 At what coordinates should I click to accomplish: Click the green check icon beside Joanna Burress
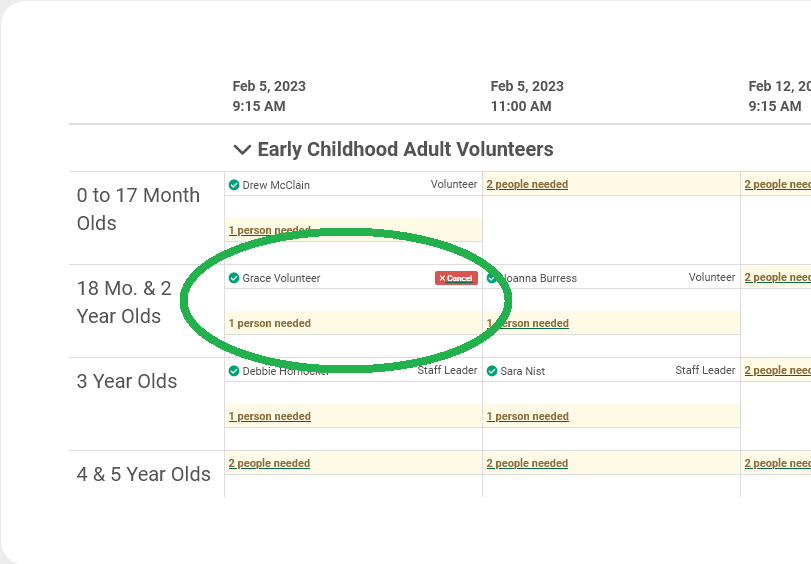(492, 278)
